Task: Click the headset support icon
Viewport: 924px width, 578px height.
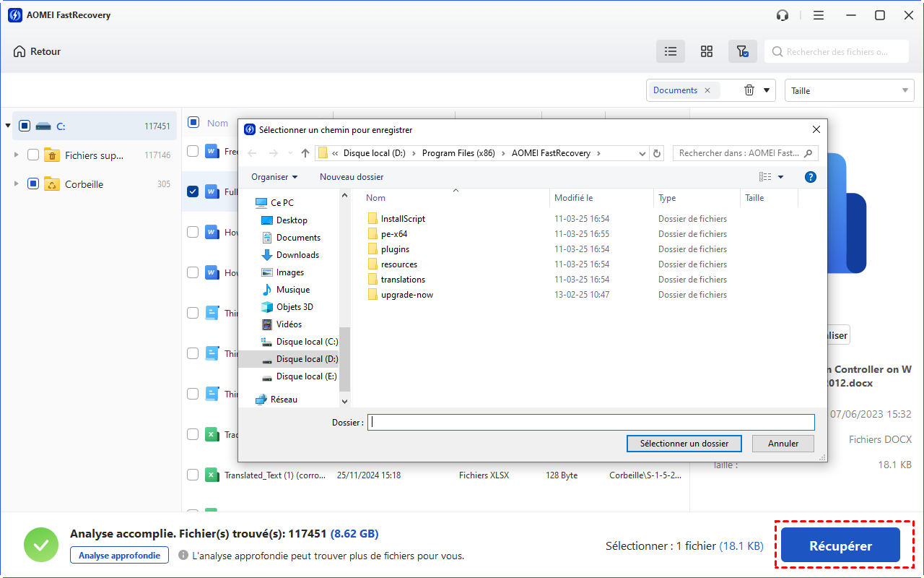Action: point(783,15)
